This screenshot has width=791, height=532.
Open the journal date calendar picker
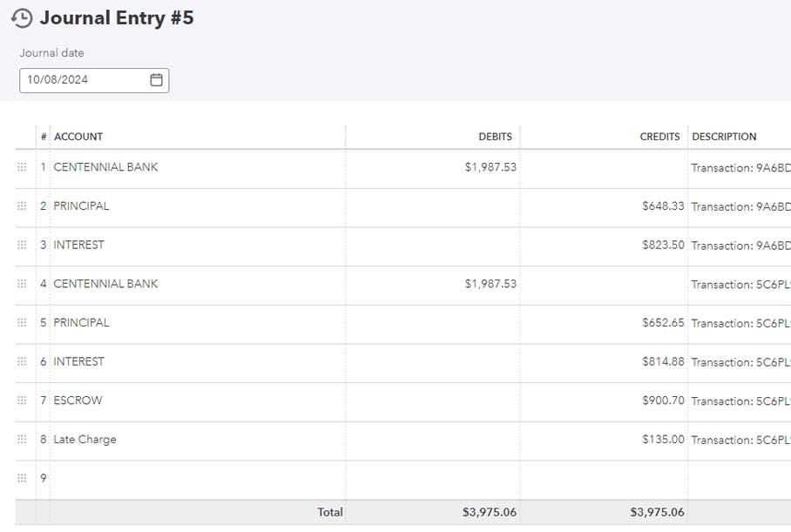point(157,80)
